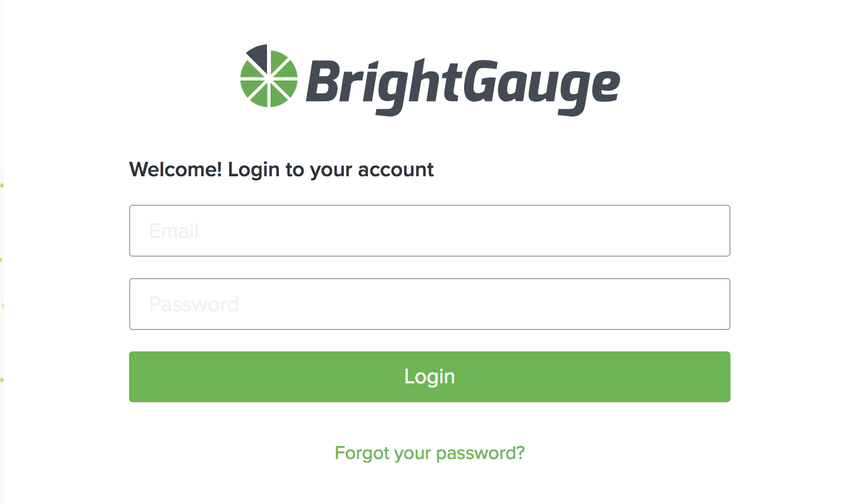Focus the Password input field
This screenshot has width=856, height=504.
tap(429, 304)
